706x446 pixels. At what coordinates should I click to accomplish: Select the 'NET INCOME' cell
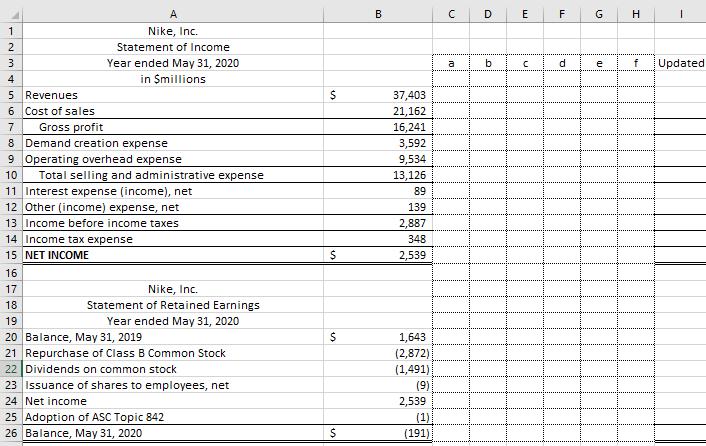pyautogui.click(x=173, y=255)
